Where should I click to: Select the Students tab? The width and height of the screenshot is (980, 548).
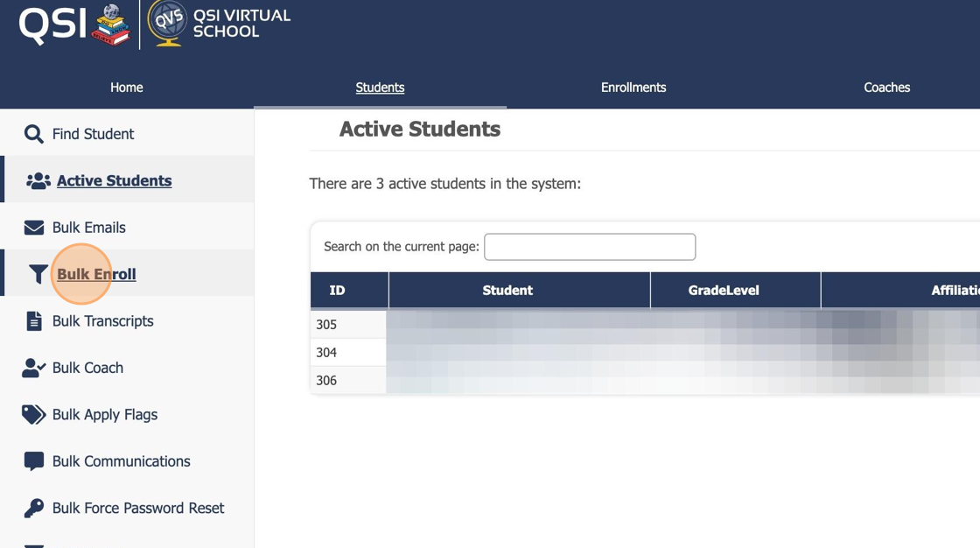pyautogui.click(x=380, y=88)
